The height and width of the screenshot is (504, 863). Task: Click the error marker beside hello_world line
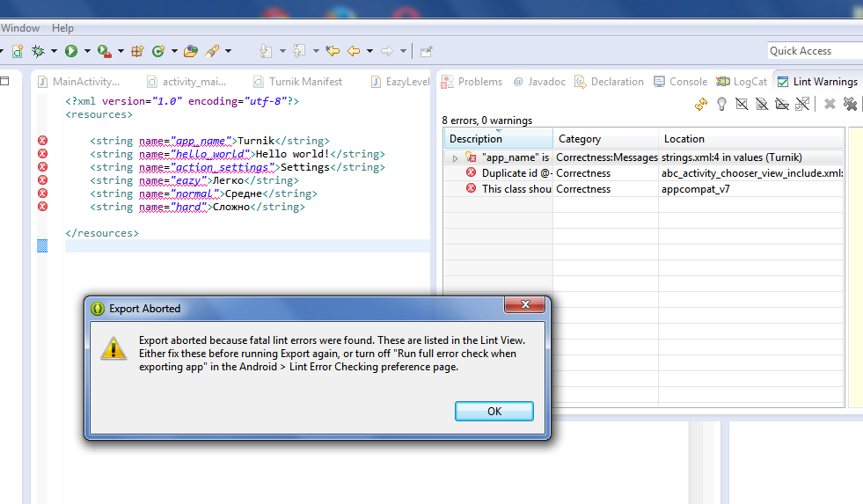point(42,154)
